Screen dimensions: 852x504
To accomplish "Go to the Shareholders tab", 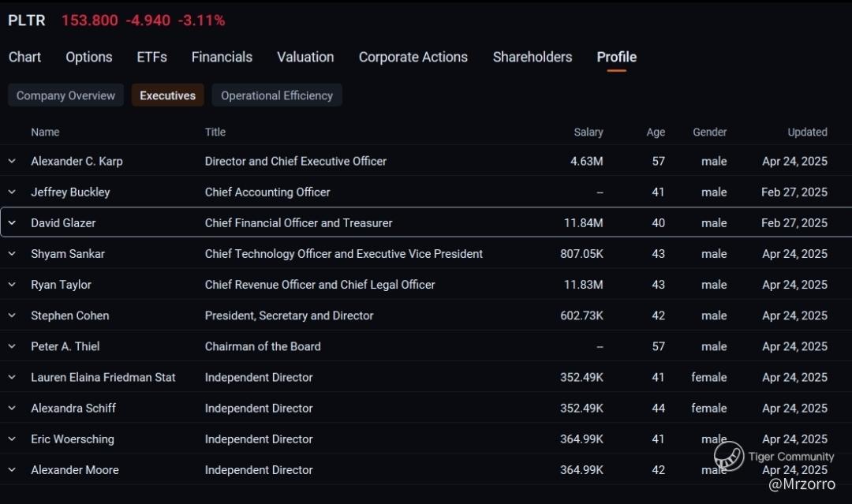I will (532, 57).
